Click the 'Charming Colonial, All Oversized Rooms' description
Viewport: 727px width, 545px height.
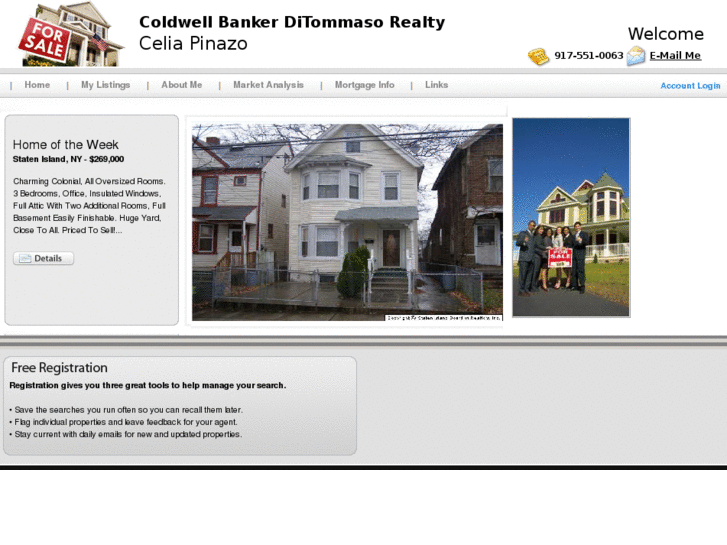89,206
